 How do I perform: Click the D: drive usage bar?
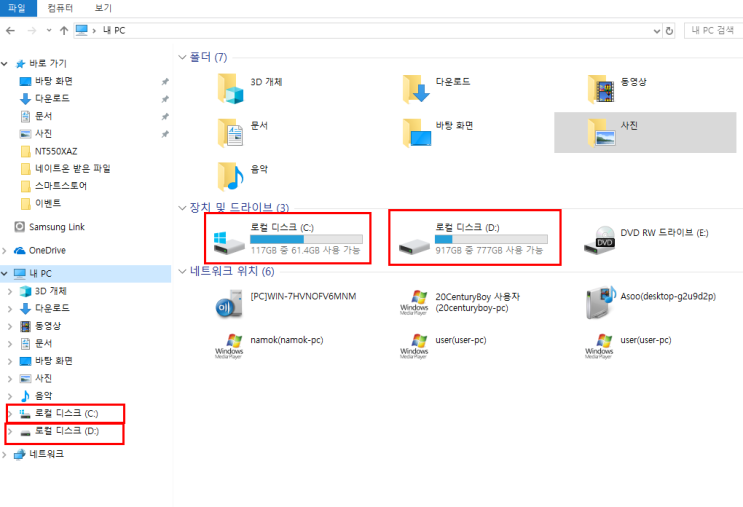point(491,239)
